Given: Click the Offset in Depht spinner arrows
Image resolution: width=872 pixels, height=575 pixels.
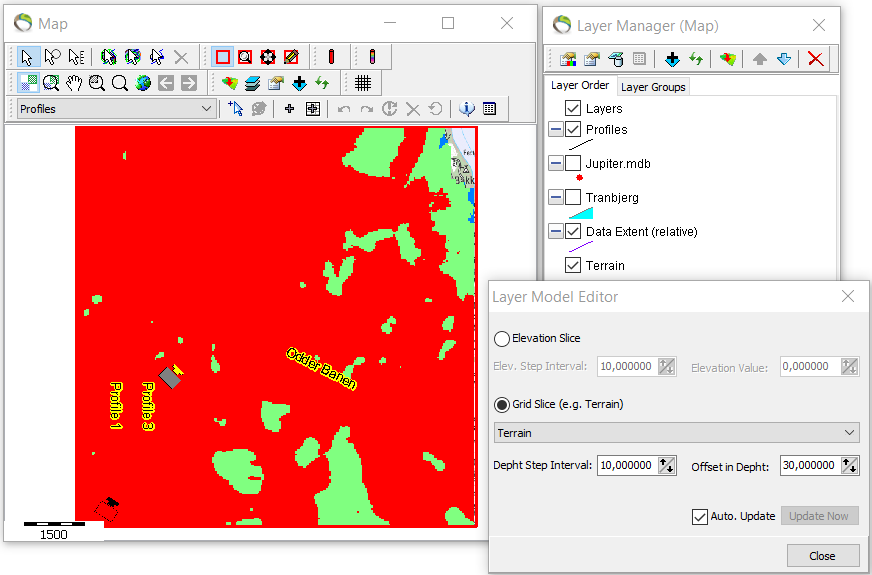Looking at the screenshot, I should point(849,465).
